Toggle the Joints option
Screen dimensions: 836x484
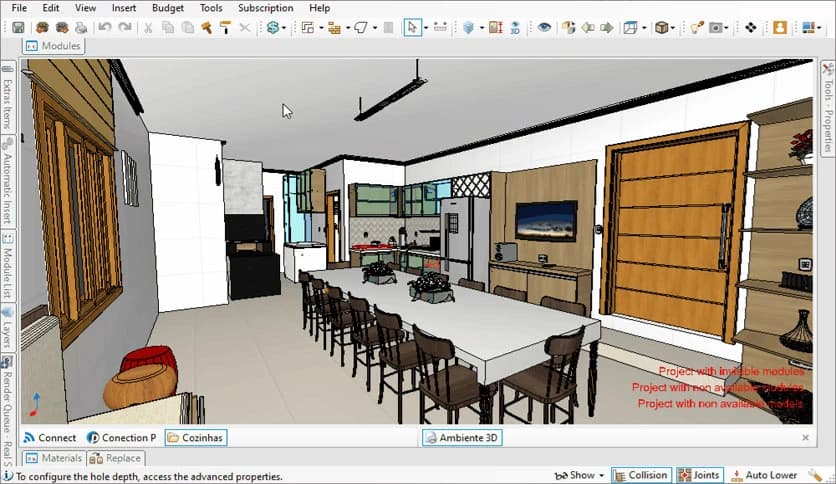(x=700, y=476)
